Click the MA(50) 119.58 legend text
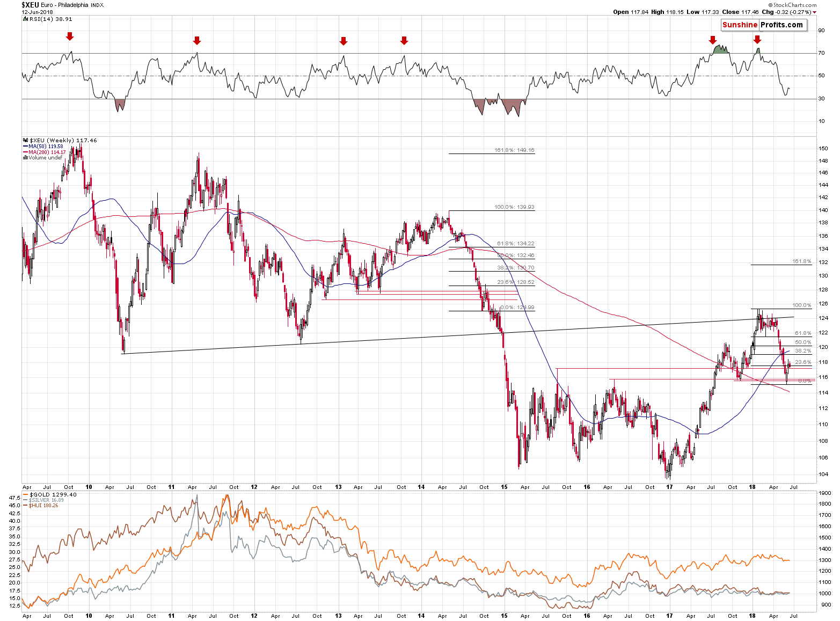 (46, 147)
